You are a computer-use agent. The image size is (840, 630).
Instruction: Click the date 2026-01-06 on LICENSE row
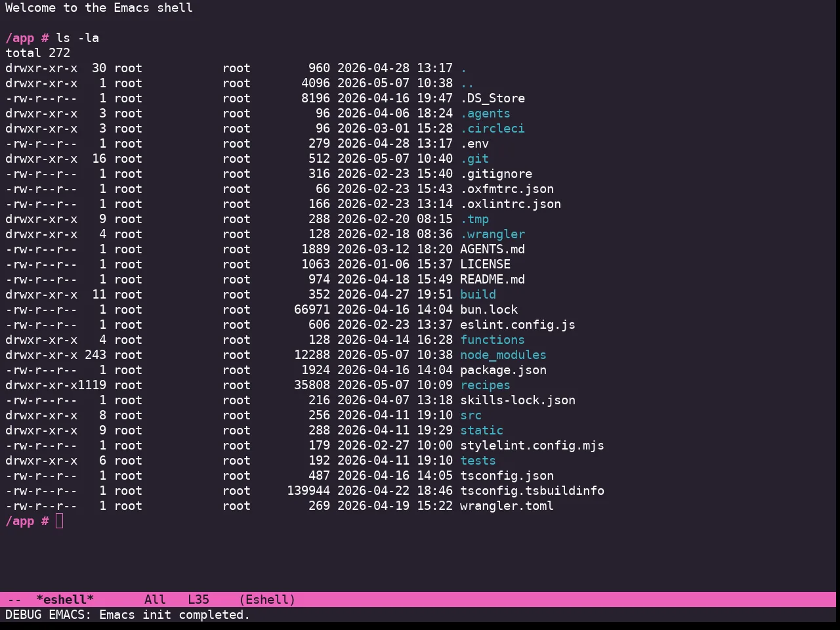click(x=373, y=264)
